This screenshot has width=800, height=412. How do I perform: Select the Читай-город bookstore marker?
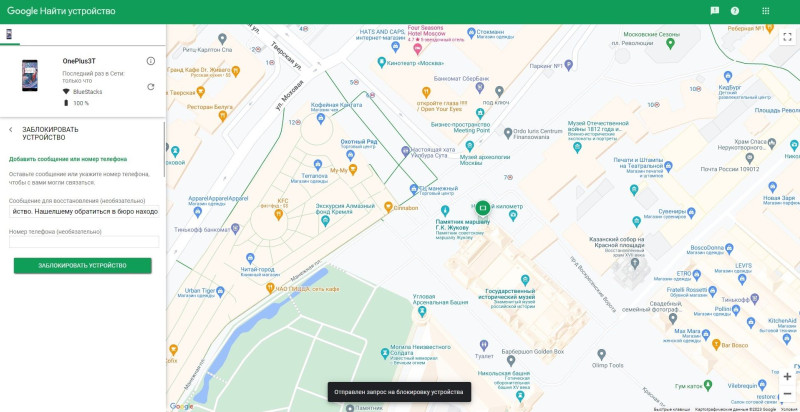(x=250, y=259)
